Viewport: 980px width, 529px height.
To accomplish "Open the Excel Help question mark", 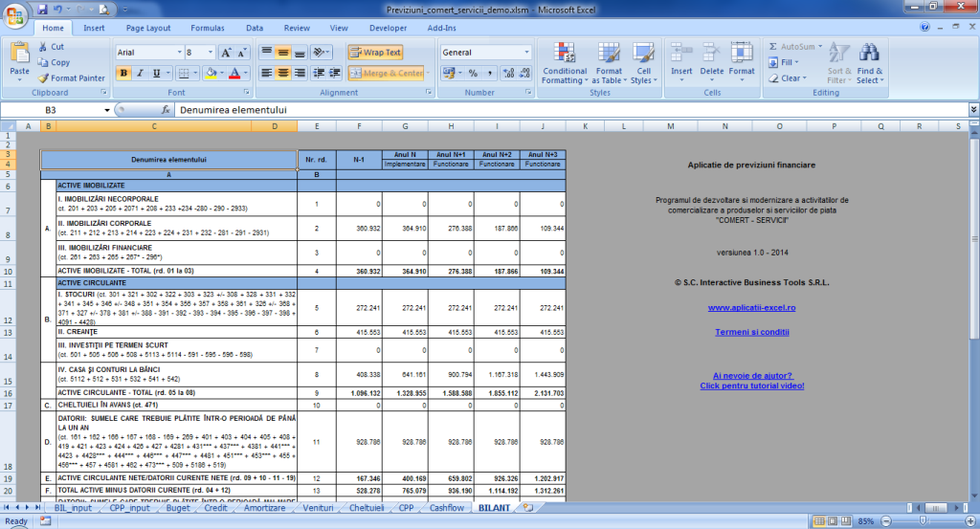I will click(924, 27).
